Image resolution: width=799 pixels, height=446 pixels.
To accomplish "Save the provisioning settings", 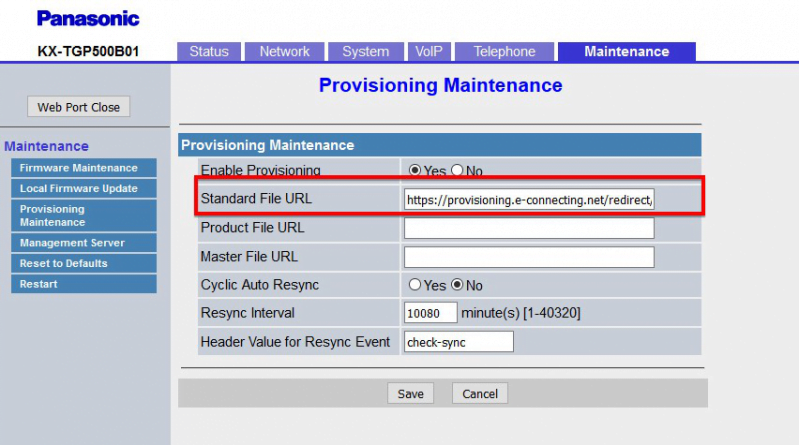I will click(x=410, y=393).
